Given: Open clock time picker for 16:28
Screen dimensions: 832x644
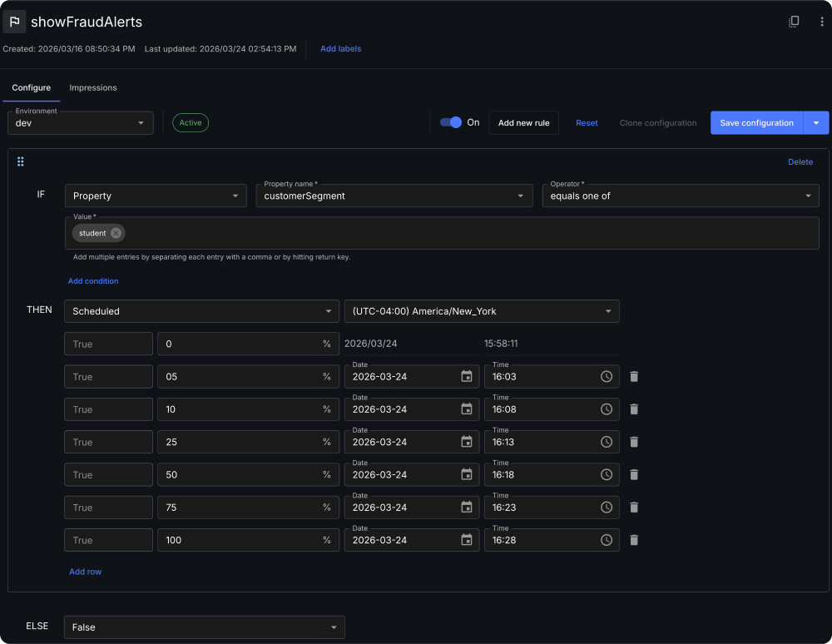Looking at the screenshot, I should [x=607, y=540].
